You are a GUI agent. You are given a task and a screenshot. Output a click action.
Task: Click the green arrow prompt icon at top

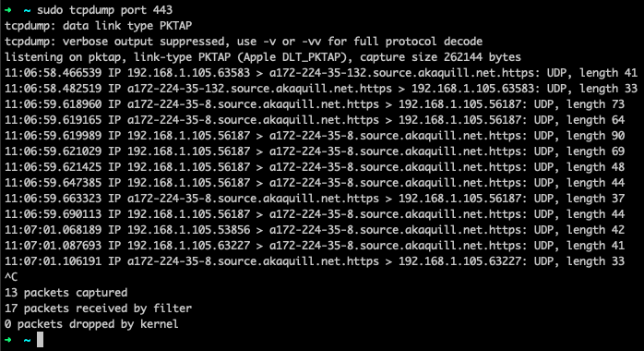pyautogui.click(x=7, y=10)
